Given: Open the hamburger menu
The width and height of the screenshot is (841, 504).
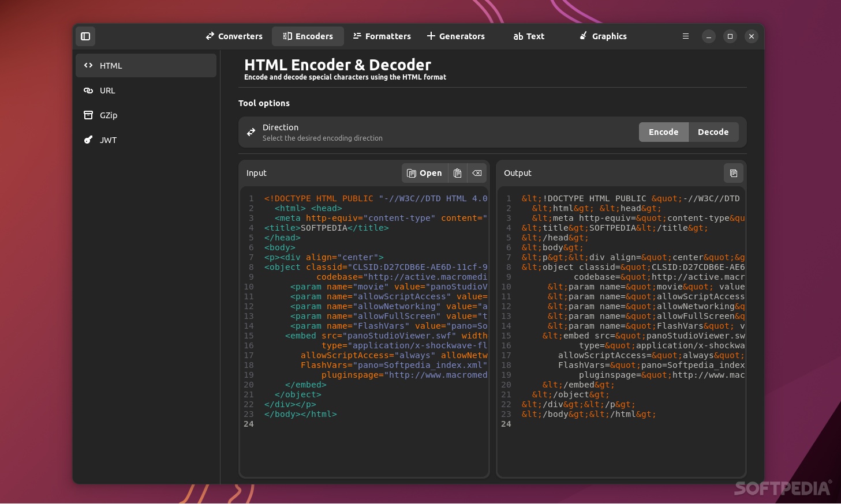Looking at the screenshot, I should pyautogui.click(x=686, y=36).
